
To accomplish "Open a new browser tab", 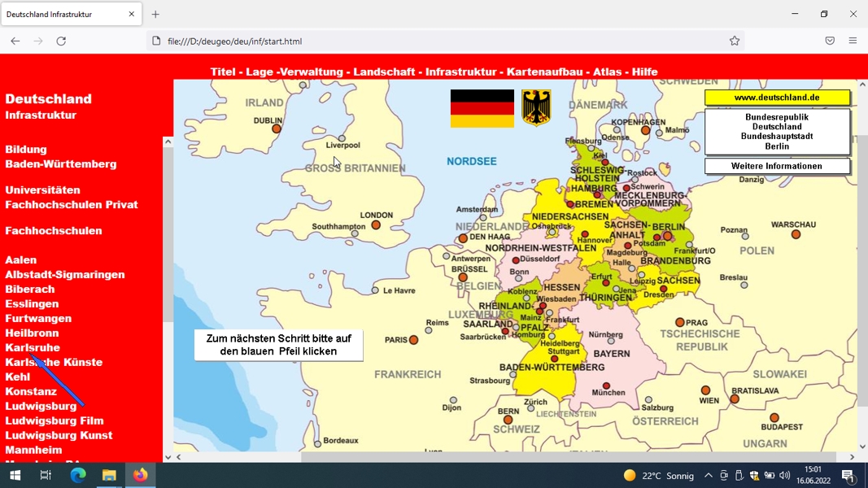I will click(x=155, y=15).
